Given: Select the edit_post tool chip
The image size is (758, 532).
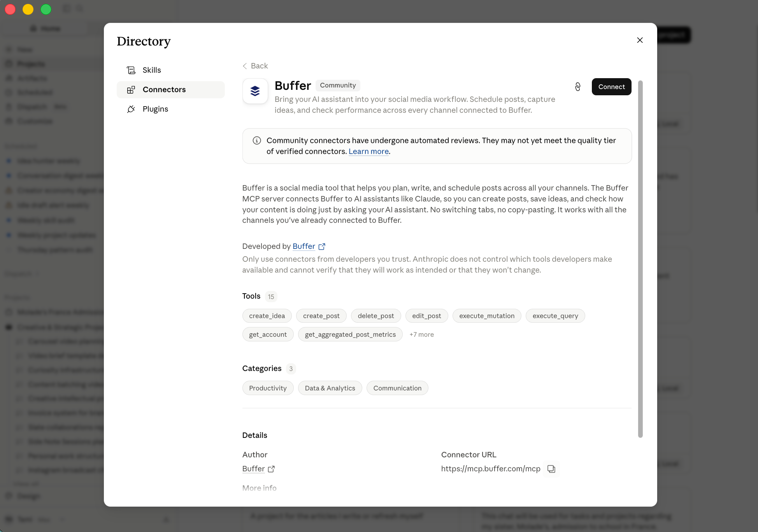Looking at the screenshot, I should [426, 316].
